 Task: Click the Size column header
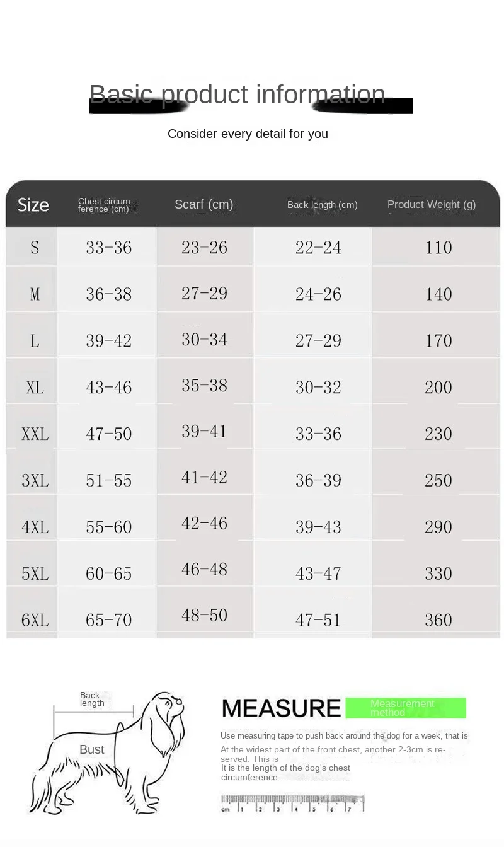[x=33, y=205]
